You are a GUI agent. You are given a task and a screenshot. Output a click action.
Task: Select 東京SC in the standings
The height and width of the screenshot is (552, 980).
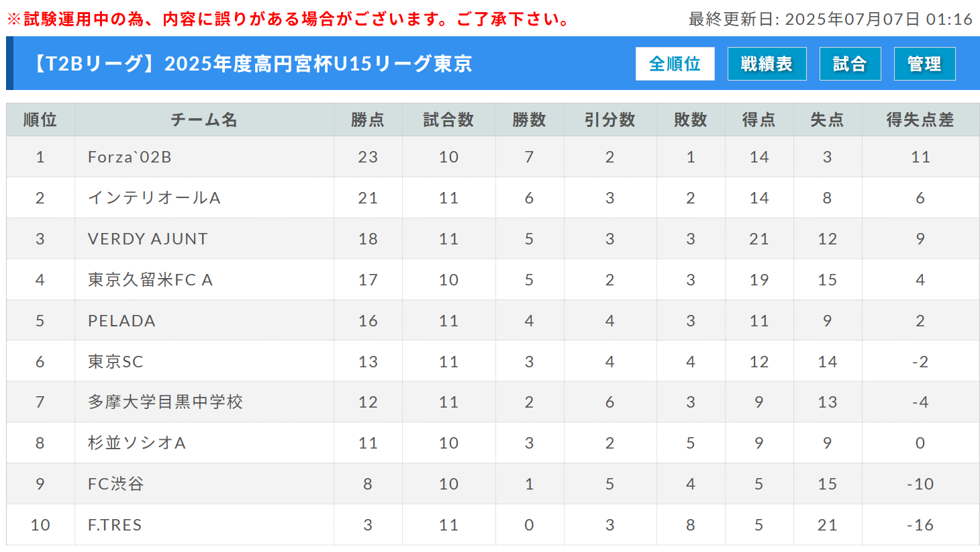point(115,362)
